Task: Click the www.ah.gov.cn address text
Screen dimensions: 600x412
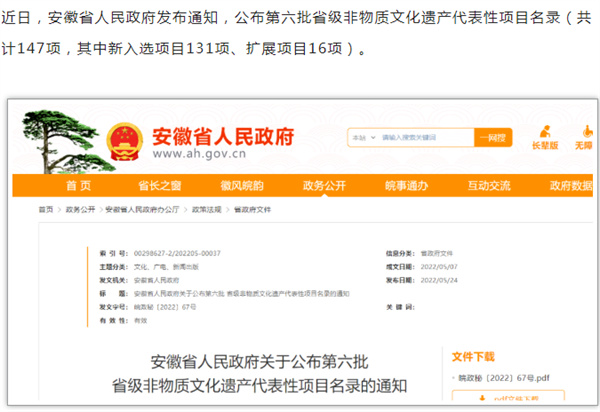Action: tap(199, 154)
